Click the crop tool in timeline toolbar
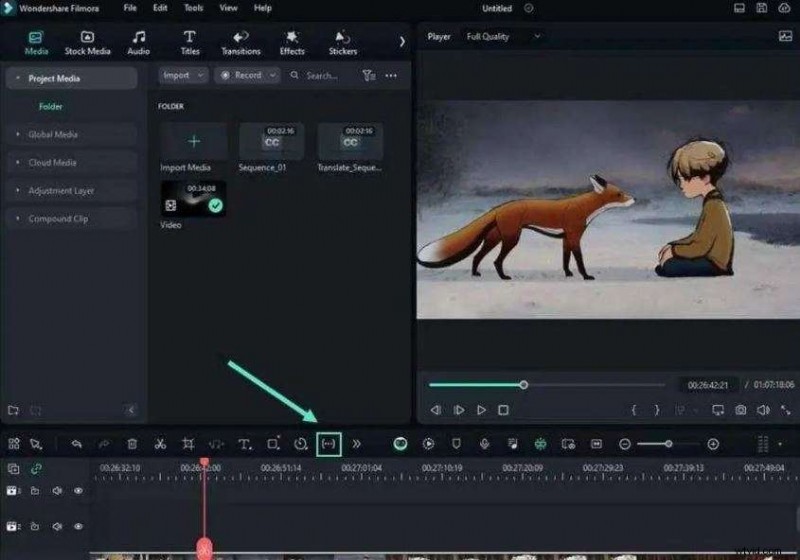The width and height of the screenshot is (800, 560). point(188,443)
